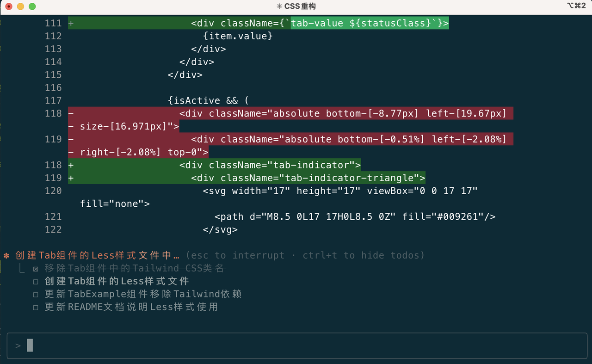This screenshot has width=592, height=364.
Task: Toggle the completed 移除Tab组件中的Tailwind CSS类名 checkbox
Action: (36, 269)
